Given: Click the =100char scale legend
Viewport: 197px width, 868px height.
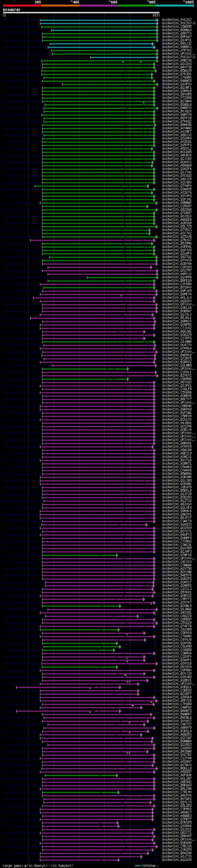Looking at the screenshot, I should click(x=146, y=865).
